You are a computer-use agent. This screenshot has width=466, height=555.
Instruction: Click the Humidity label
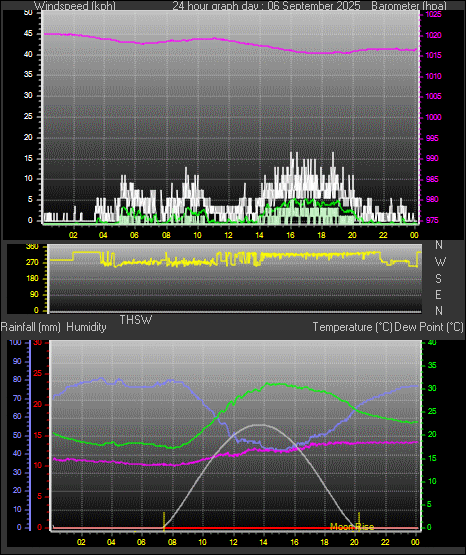coord(86,327)
